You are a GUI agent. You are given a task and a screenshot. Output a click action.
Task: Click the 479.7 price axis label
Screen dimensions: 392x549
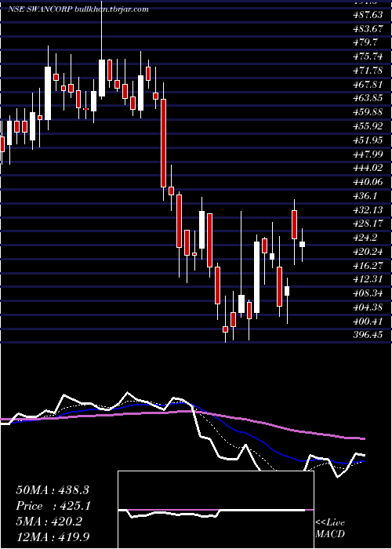(365, 42)
